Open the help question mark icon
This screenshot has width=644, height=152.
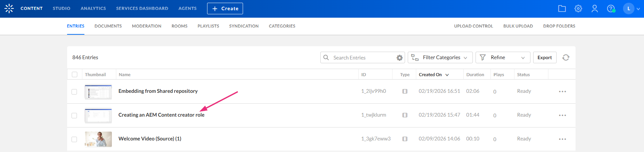611,9
